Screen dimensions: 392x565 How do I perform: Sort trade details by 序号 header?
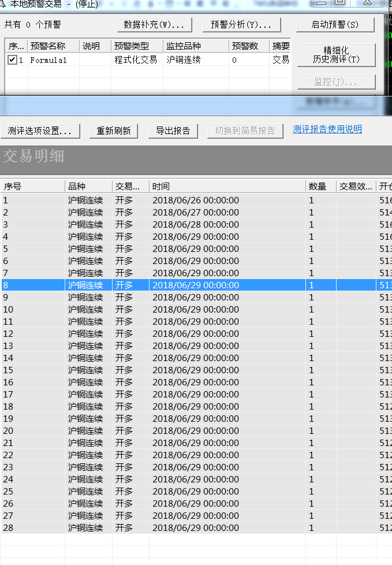[32, 186]
